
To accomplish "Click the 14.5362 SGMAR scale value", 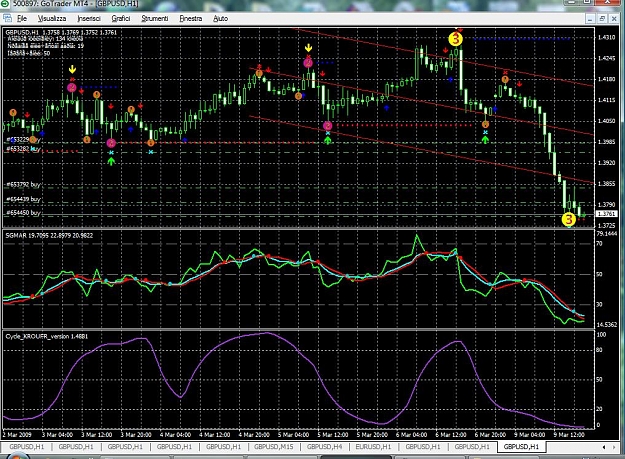I will 606,325.
